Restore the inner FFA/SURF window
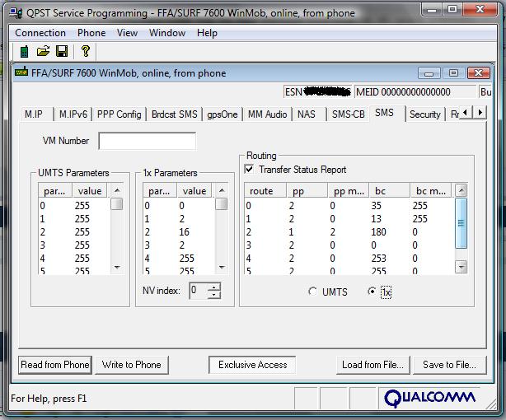Image resolution: width=506 pixels, height=420 pixels. click(453, 73)
